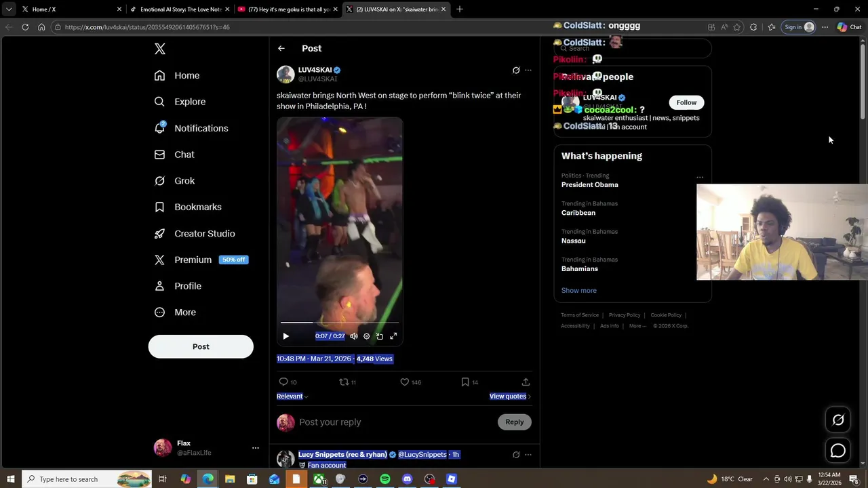Click the gray Reply button
The image size is (868, 488).
click(515, 422)
